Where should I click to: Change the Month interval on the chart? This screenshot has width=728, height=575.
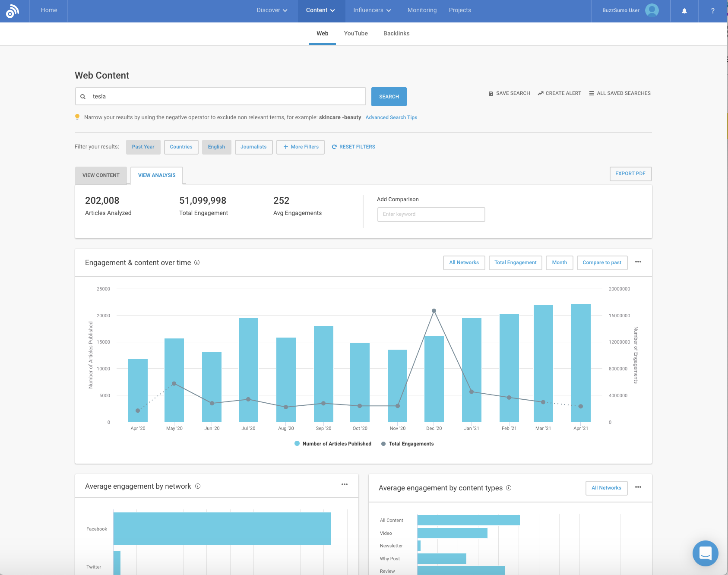pyautogui.click(x=559, y=262)
